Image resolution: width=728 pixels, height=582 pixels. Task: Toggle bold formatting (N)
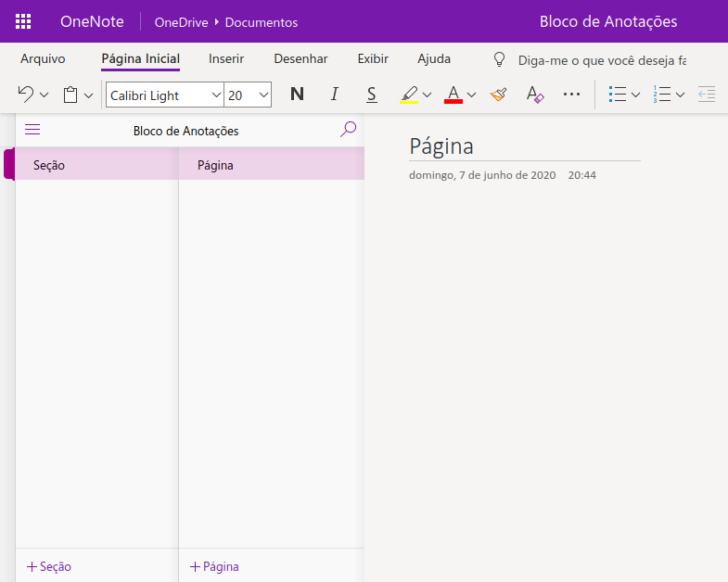[297, 95]
